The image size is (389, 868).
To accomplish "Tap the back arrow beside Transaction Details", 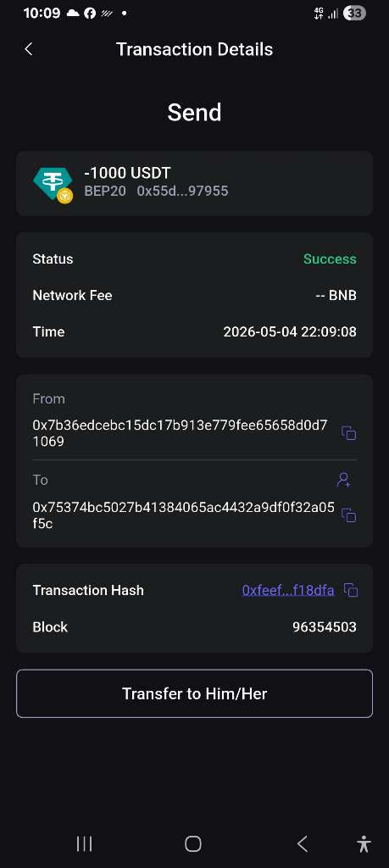I will pos(29,49).
